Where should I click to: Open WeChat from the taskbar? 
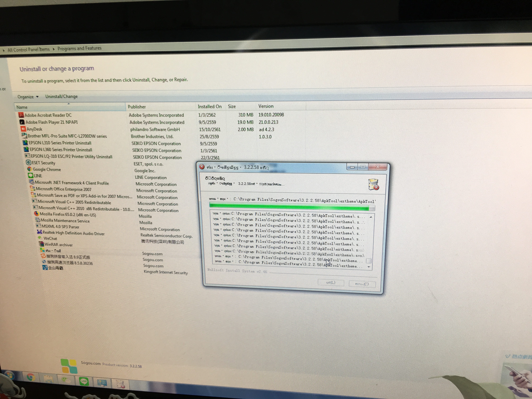66,380
